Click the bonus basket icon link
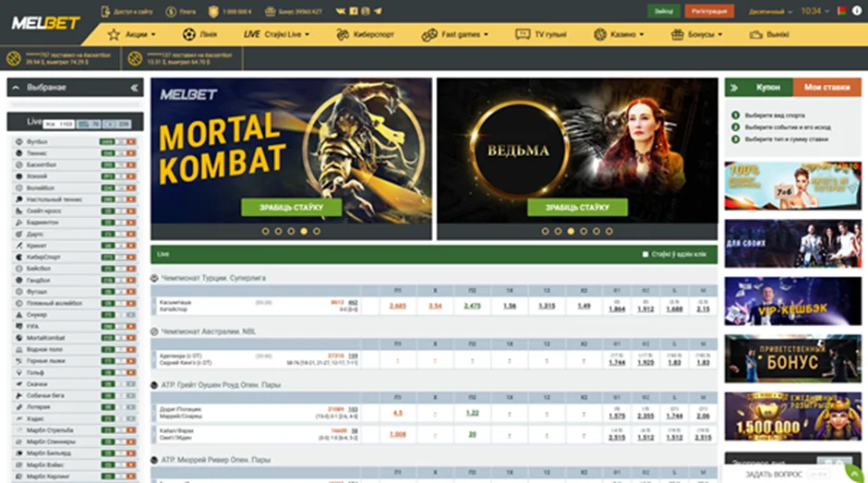Viewport: 868px width, 483px height. pos(270,11)
